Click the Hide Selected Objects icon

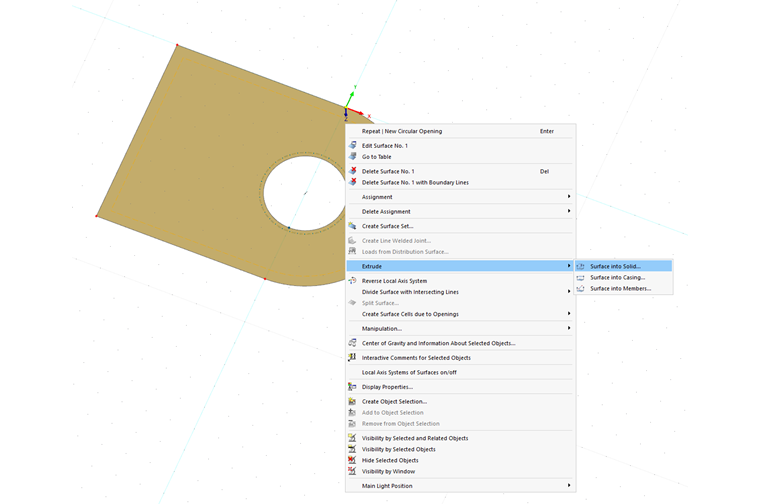tap(353, 460)
